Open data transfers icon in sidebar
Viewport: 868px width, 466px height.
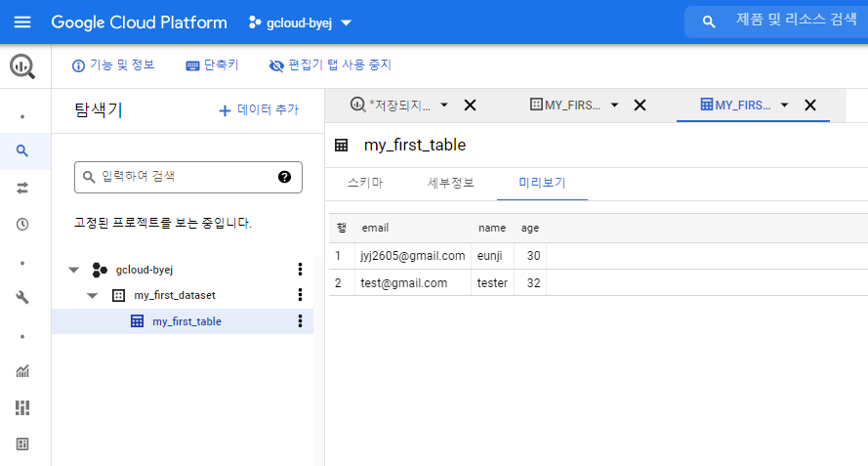[22, 189]
